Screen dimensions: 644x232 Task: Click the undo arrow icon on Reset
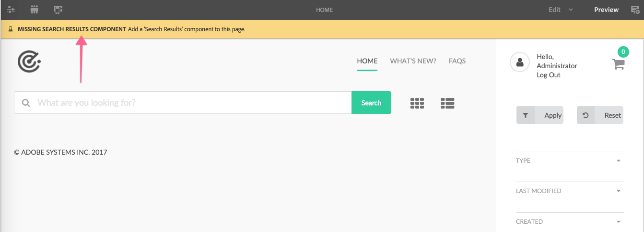585,115
